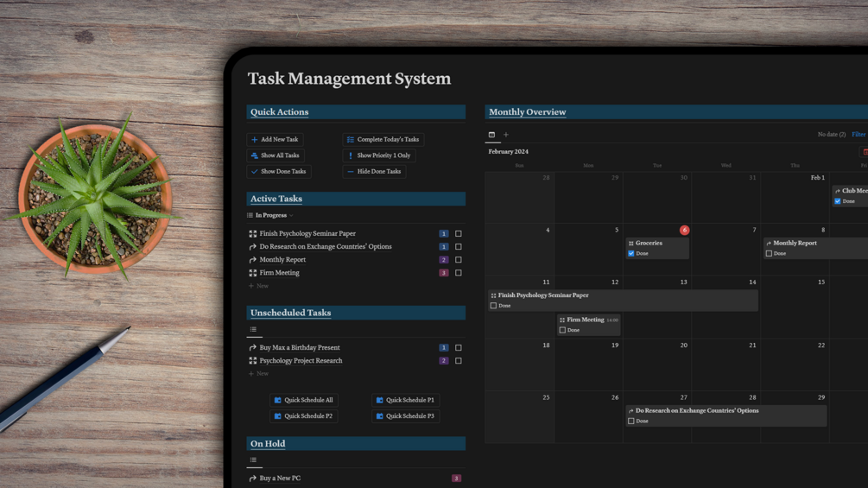868x488 pixels.
Task: Click the February 2024 month label
Action: click(x=508, y=152)
